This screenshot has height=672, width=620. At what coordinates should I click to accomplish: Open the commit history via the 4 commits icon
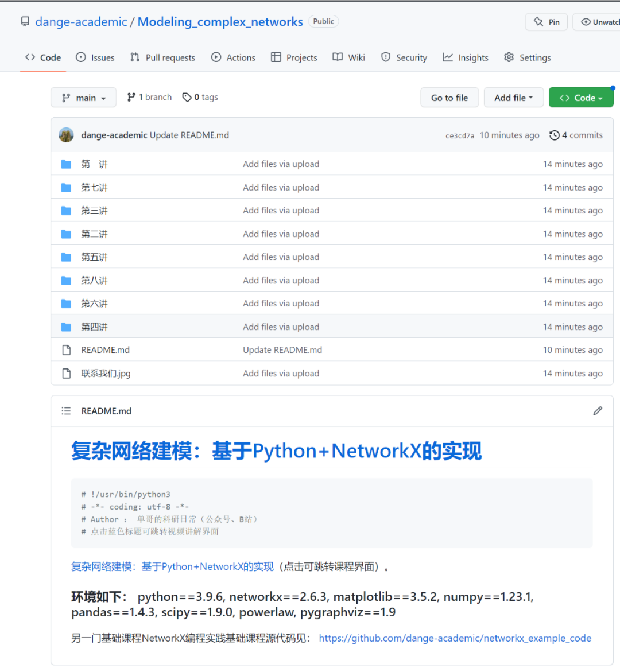point(555,135)
